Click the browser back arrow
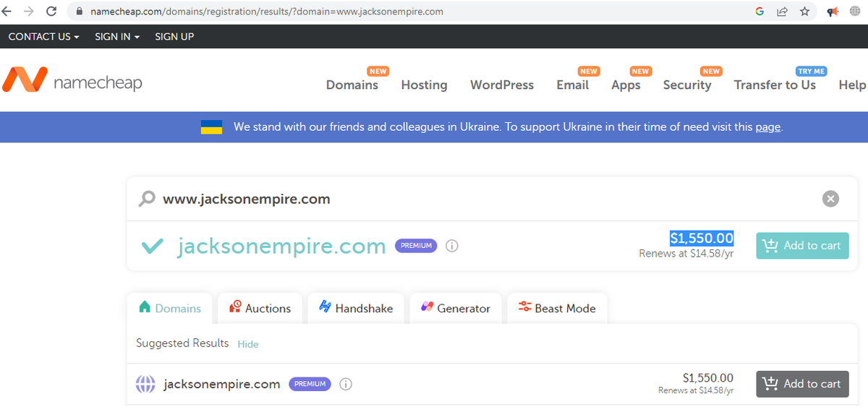This screenshot has width=868, height=415. [8, 12]
